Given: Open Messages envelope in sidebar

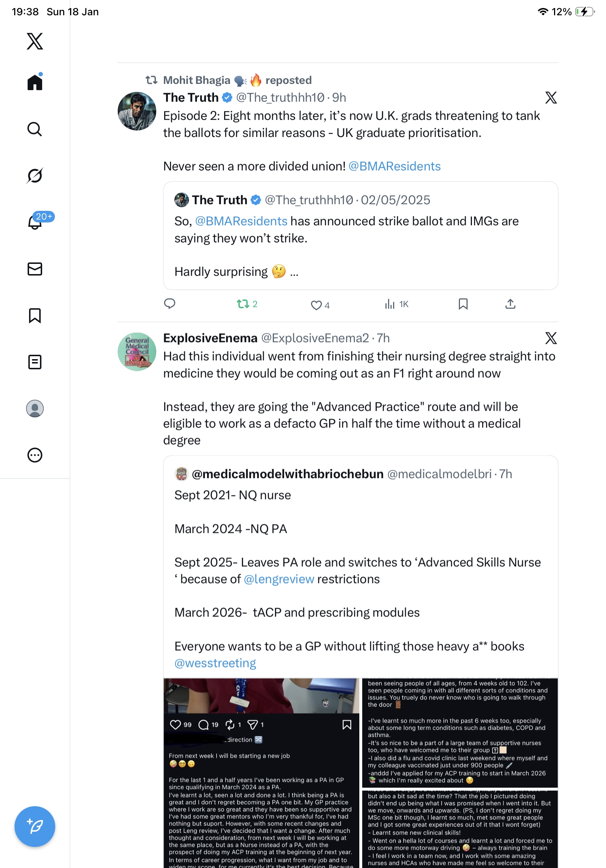Looking at the screenshot, I should [35, 269].
